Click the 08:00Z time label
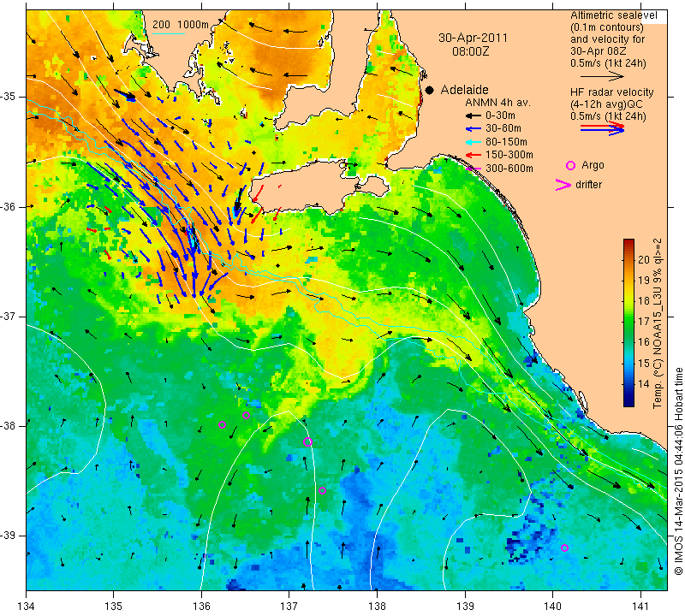Screen dimensions: 685x616 coord(470,52)
